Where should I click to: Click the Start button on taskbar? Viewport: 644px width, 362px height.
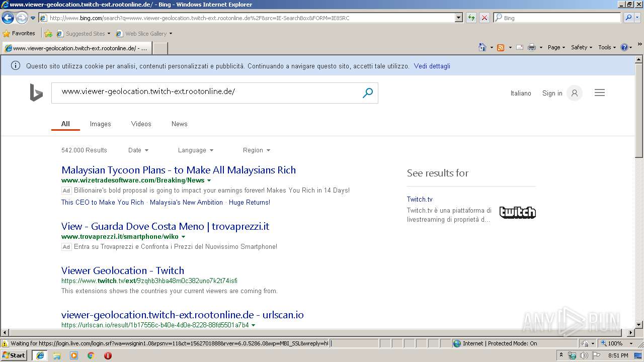[x=14, y=355]
